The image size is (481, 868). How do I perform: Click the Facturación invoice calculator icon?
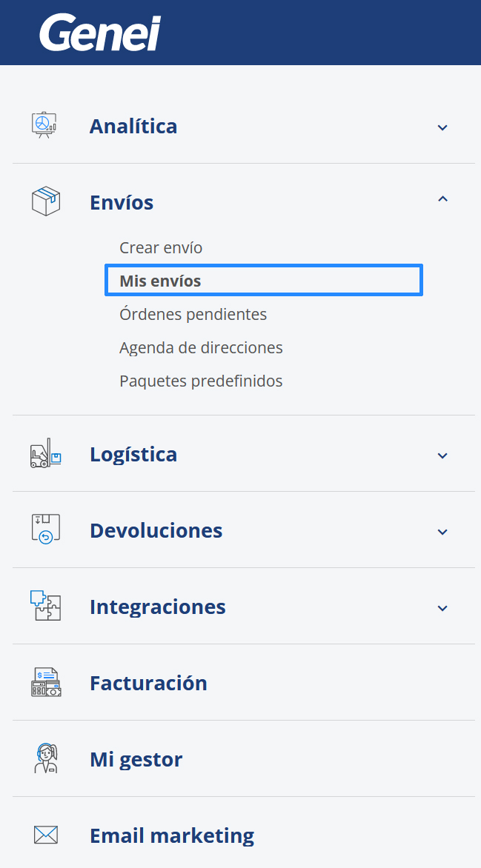tap(45, 682)
